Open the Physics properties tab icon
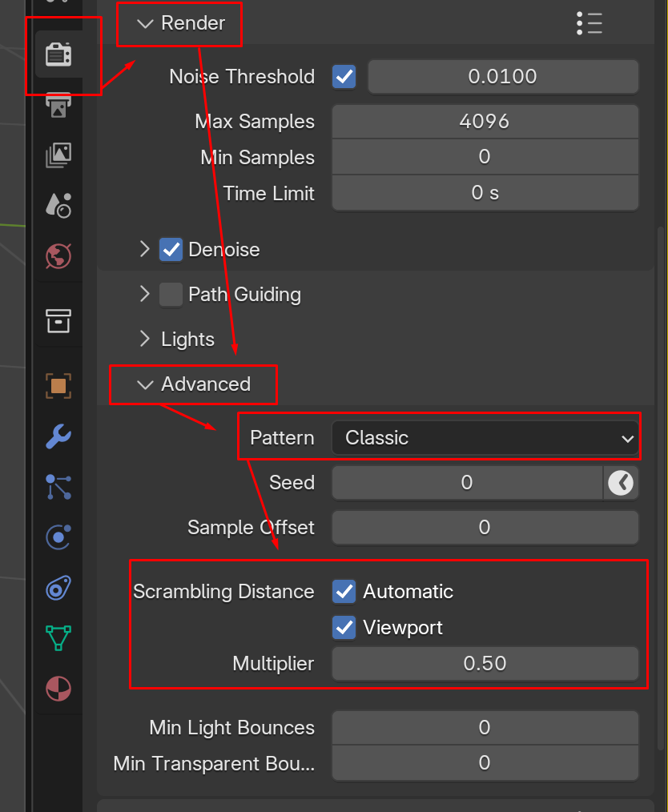 58,537
